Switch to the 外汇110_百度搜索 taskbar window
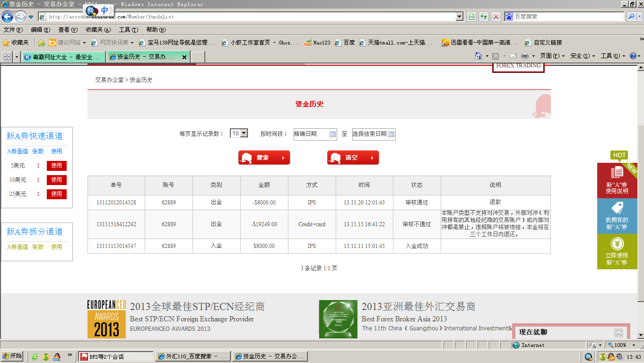This screenshot has height=363, width=644. pos(193,356)
